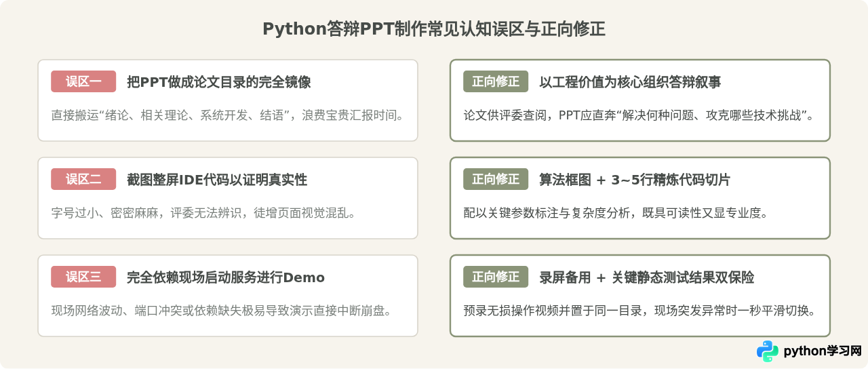Click description starting 配以关键参数标注
The height and width of the screenshot is (369, 868).
coord(616,212)
